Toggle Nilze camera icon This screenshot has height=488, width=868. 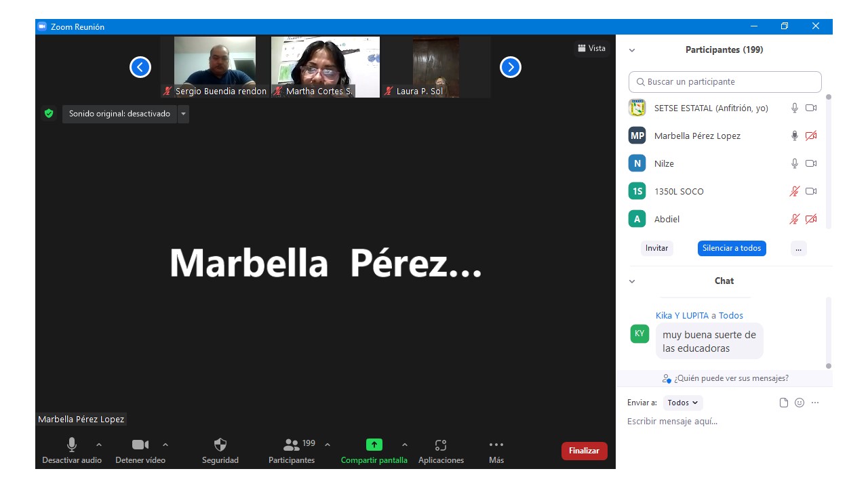(x=811, y=163)
